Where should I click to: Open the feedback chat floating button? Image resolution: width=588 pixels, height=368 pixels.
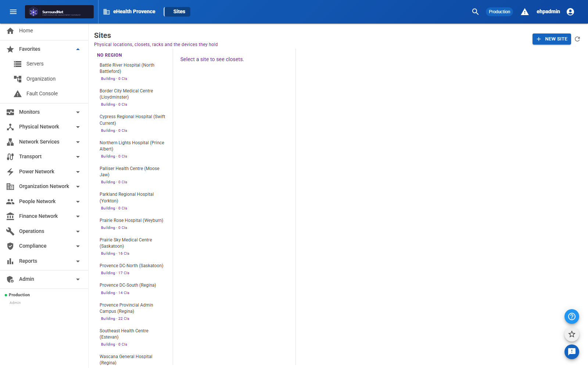tap(572, 352)
